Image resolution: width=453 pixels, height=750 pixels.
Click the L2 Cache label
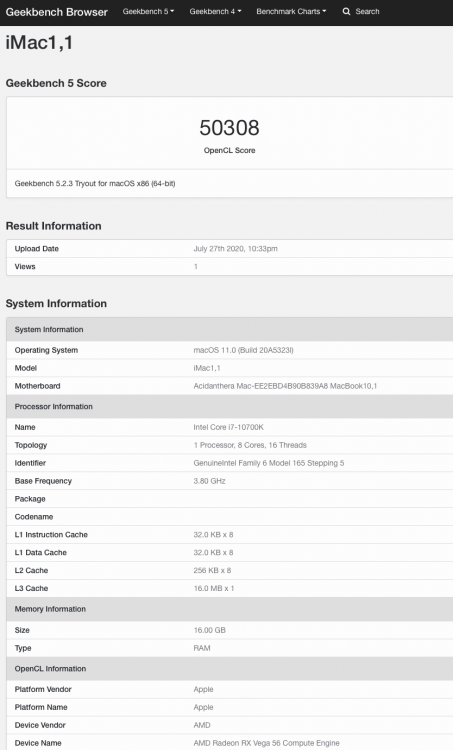coord(31,570)
